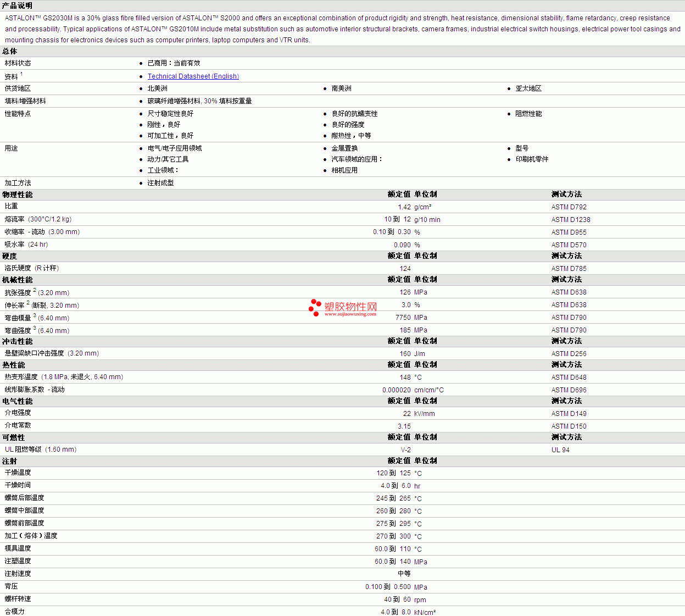
Task: Click the 硬度 section header
Action: click(x=9, y=256)
